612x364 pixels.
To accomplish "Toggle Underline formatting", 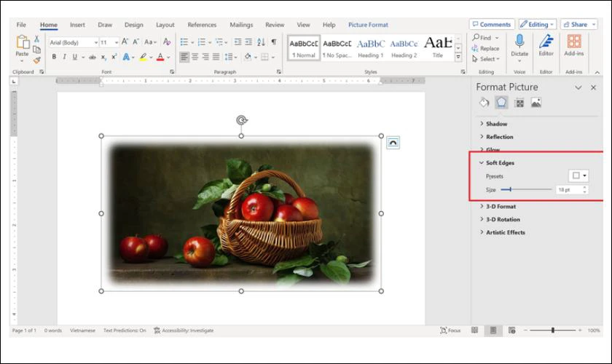I will click(x=74, y=57).
